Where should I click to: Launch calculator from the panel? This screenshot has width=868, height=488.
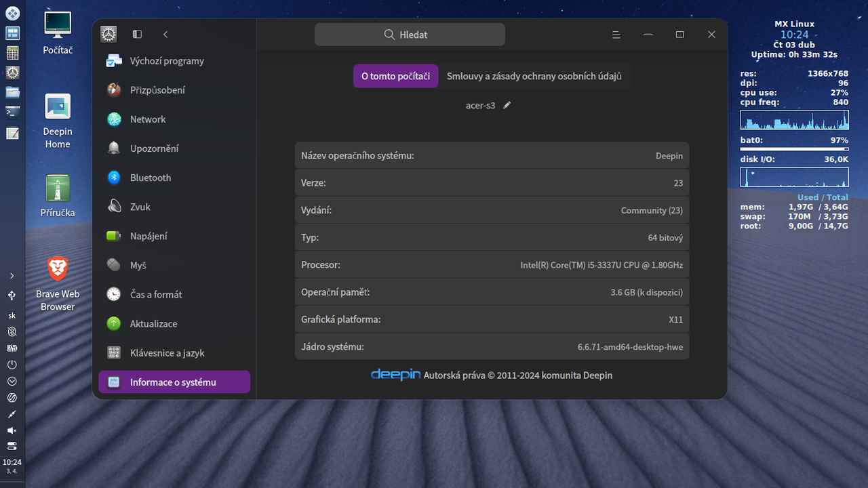(12, 52)
